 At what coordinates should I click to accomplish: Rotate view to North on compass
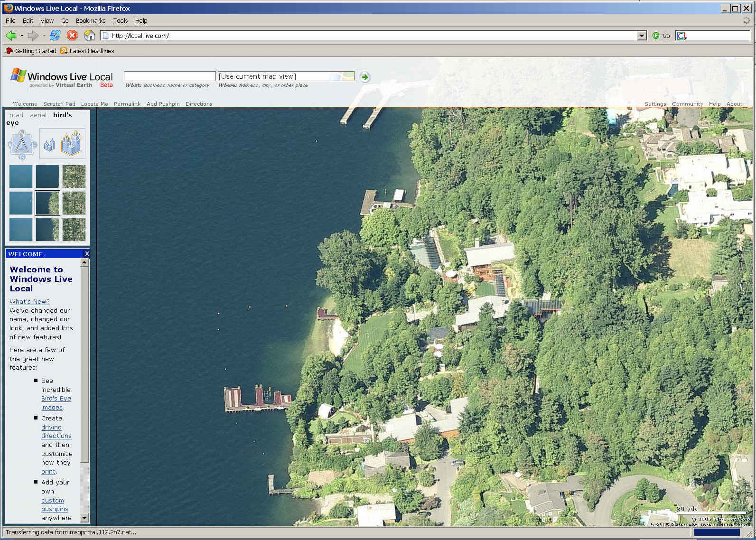pos(22,133)
